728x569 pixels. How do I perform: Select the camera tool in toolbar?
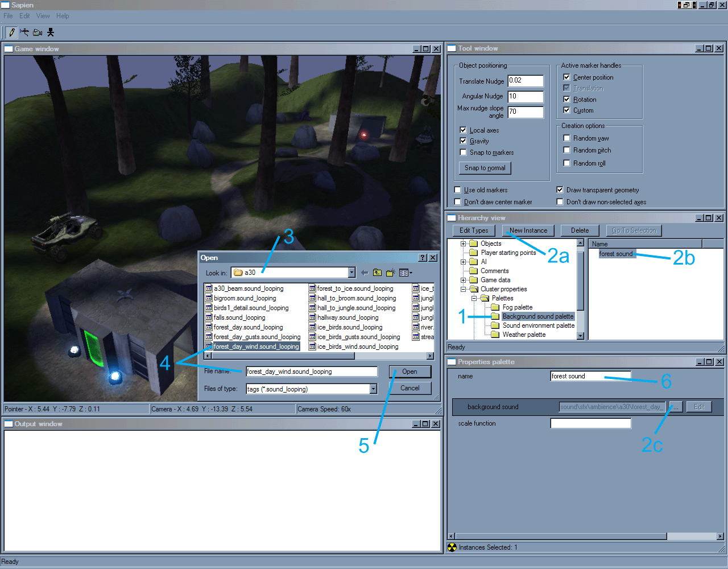tap(38, 32)
